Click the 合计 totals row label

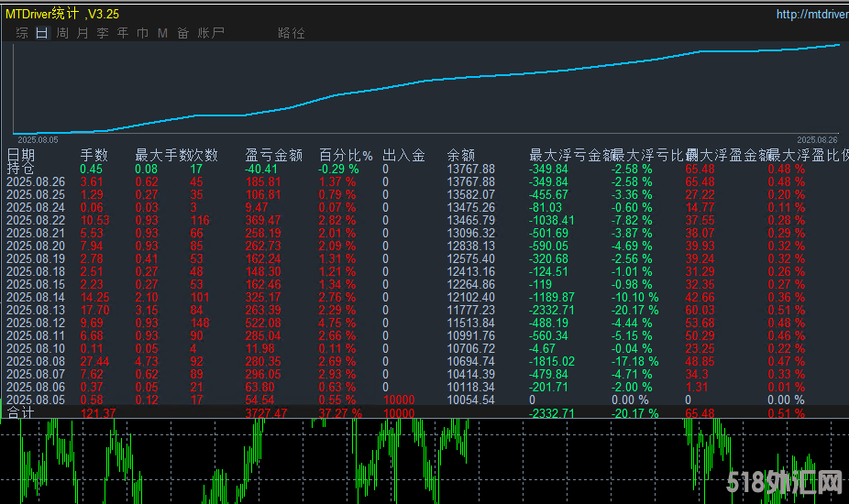pyautogui.click(x=21, y=413)
